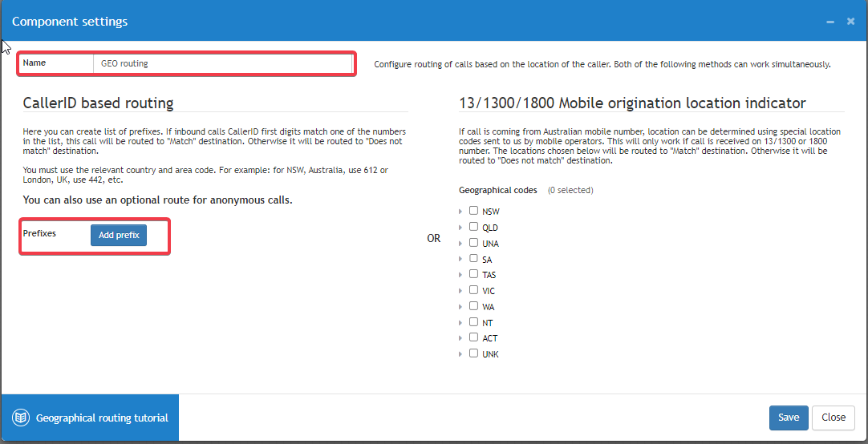
Task: Open the Geographical routing tutorial book icon
Action: pyautogui.click(x=21, y=418)
